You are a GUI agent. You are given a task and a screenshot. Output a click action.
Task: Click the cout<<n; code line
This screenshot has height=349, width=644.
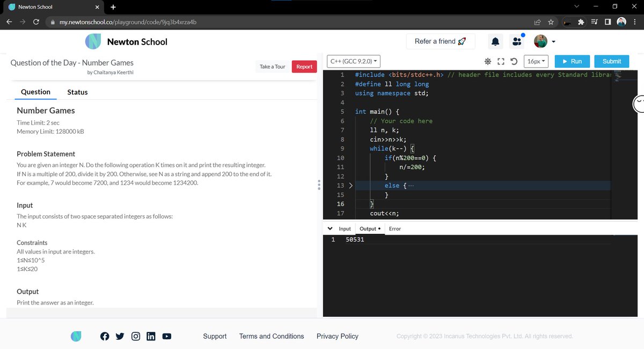tap(384, 213)
